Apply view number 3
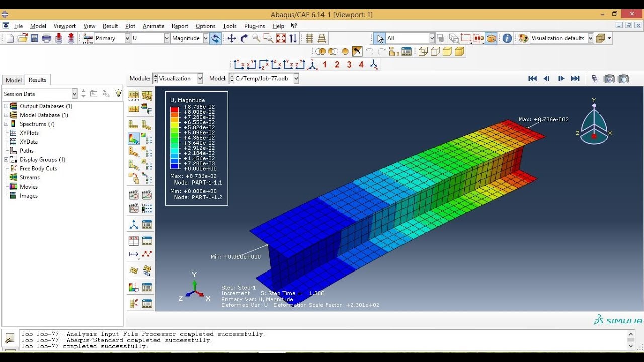644x362 pixels. click(349, 64)
